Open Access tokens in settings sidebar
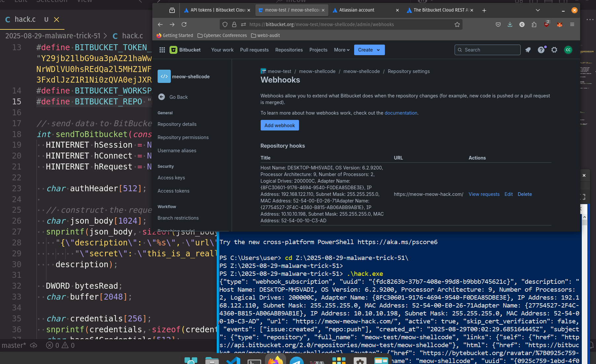This screenshot has height=364, width=596. click(173, 191)
